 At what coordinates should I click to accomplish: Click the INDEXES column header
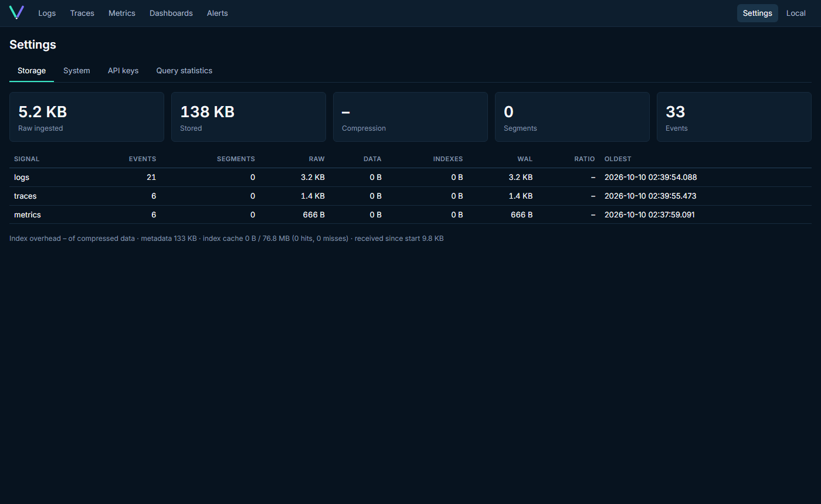[448, 159]
